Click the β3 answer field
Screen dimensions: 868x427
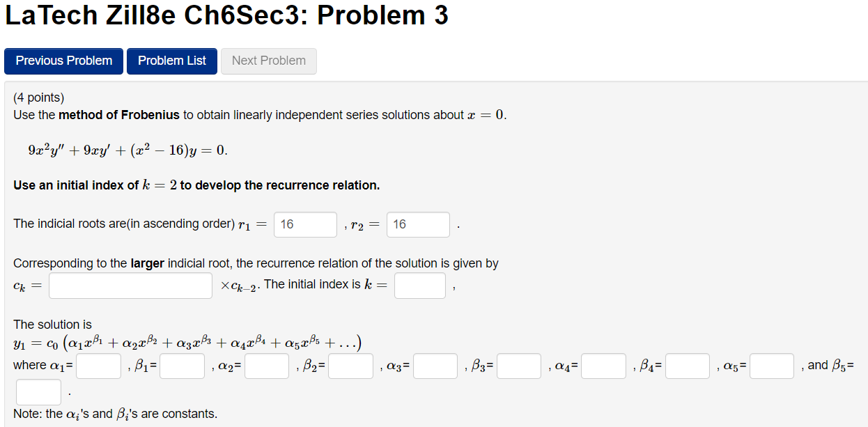[x=519, y=366]
